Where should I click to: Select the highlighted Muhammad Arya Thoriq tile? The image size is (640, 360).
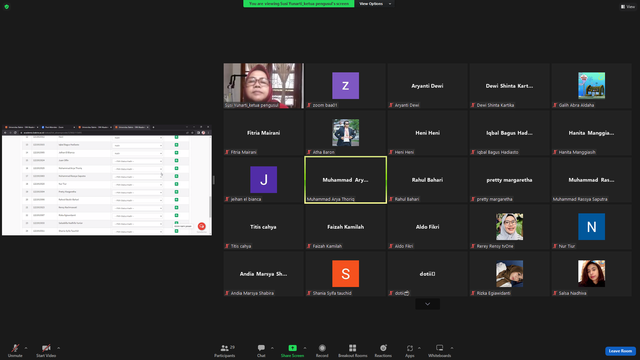[x=345, y=180]
